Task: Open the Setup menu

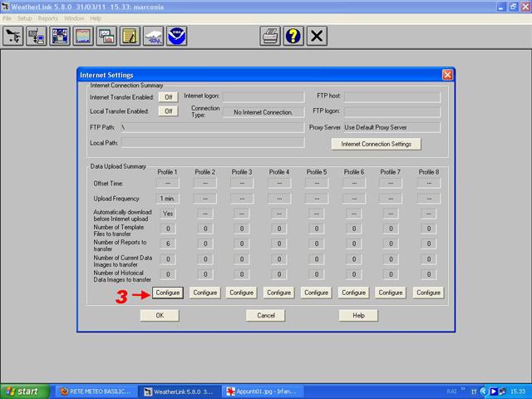Action: (25, 18)
